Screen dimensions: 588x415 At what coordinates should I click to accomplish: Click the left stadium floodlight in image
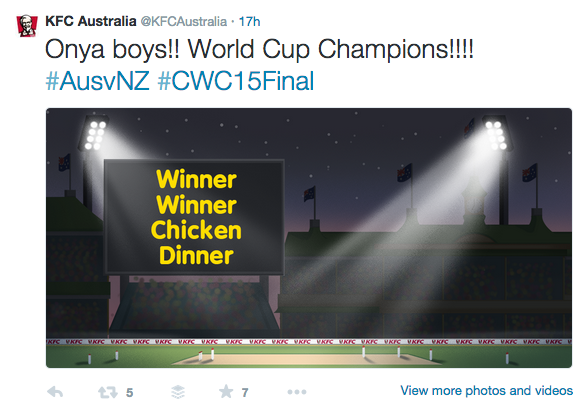pos(93,132)
